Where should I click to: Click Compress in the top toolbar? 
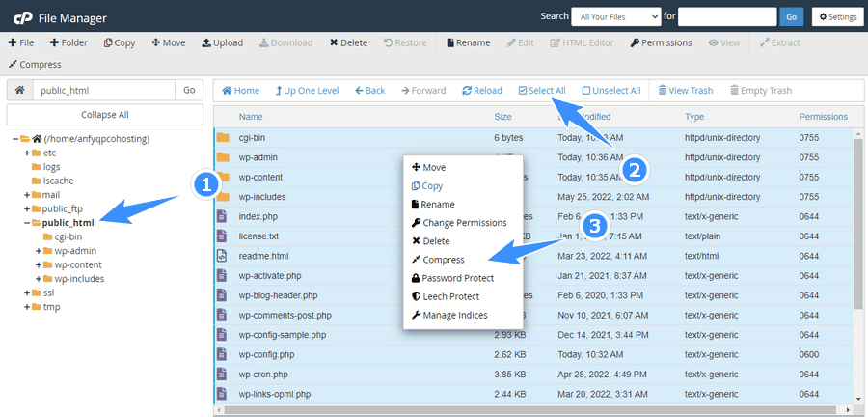click(36, 65)
